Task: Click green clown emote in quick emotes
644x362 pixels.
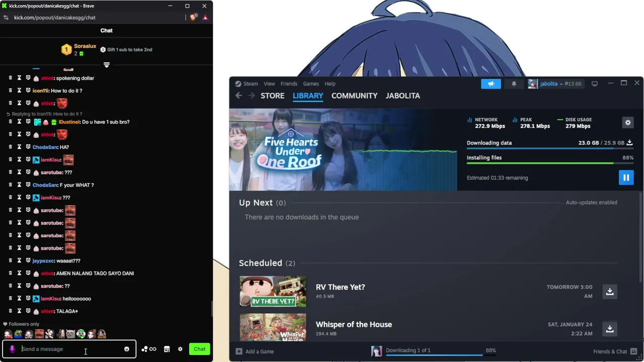Action: (x=81, y=334)
